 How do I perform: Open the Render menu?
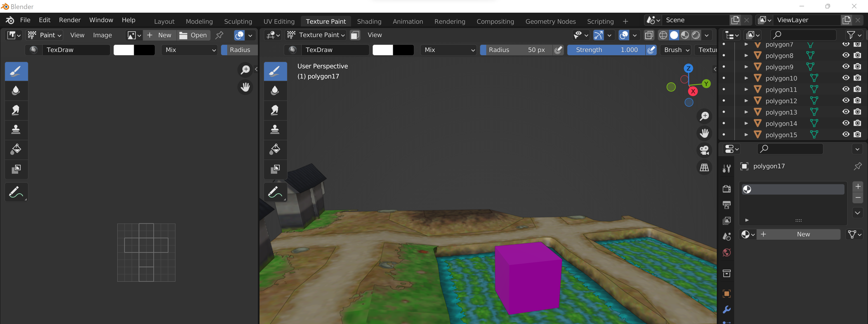[x=70, y=20]
